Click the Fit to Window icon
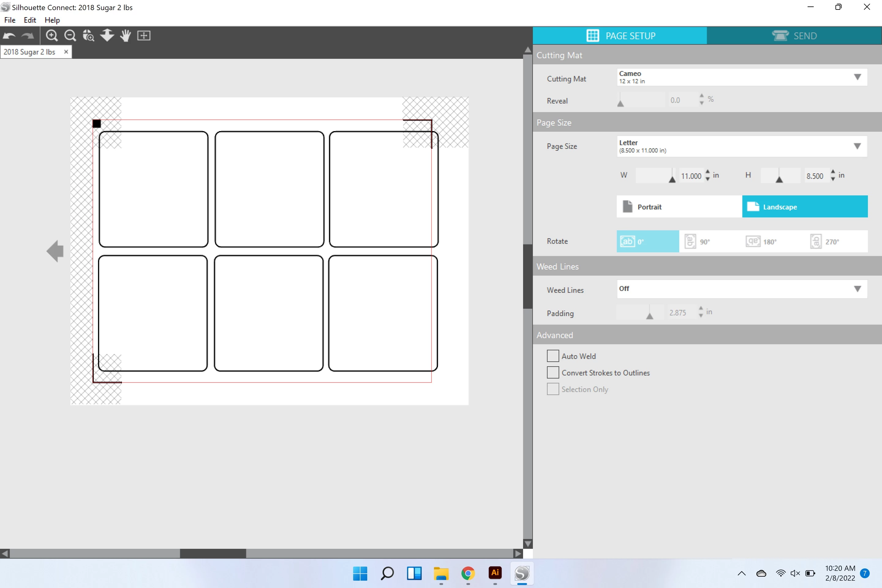 pyautogui.click(x=144, y=36)
